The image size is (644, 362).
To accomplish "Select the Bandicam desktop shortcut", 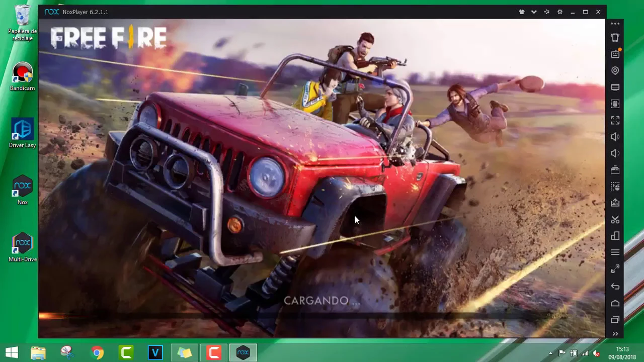I will tap(22, 77).
